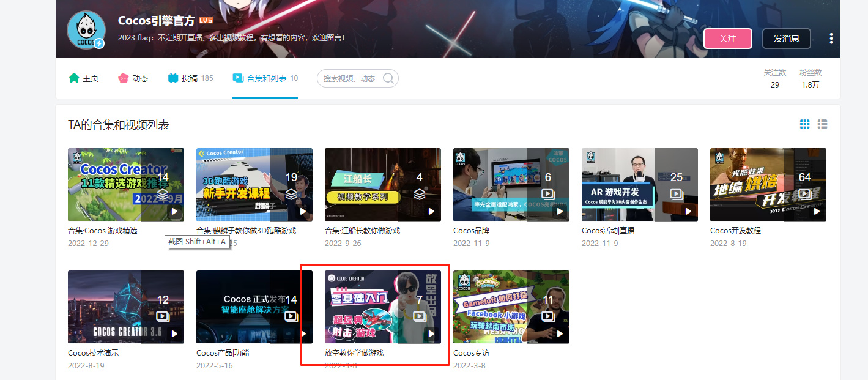Open the 放空教你学做游戏 title link
Viewport: 868px width, 380px height.
[354, 353]
